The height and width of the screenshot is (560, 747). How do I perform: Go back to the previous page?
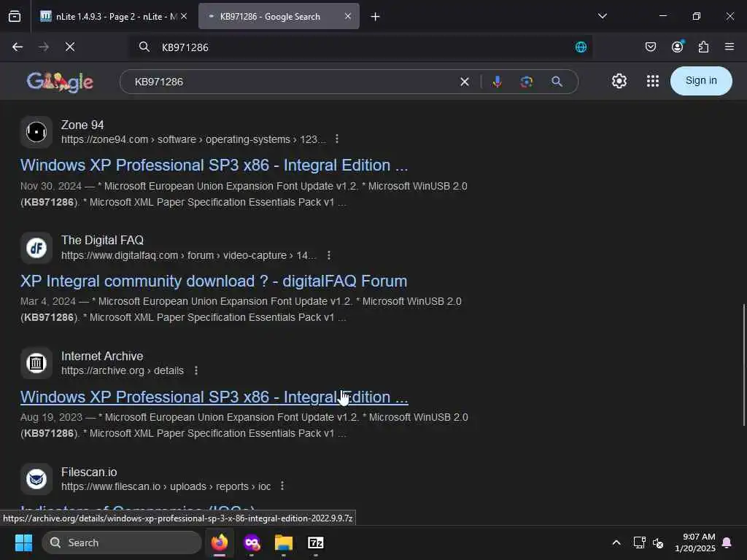(18, 47)
